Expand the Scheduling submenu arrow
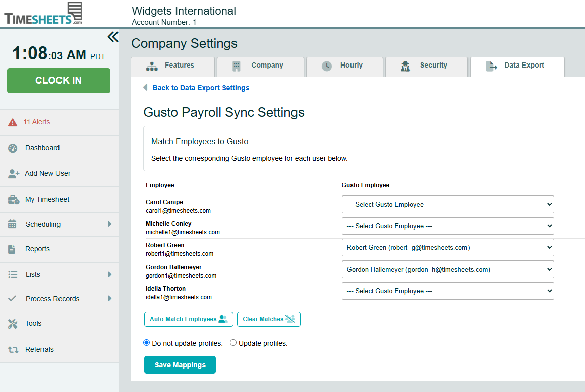Image resolution: width=585 pixels, height=392 pixels. pyautogui.click(x=110, y=224)
